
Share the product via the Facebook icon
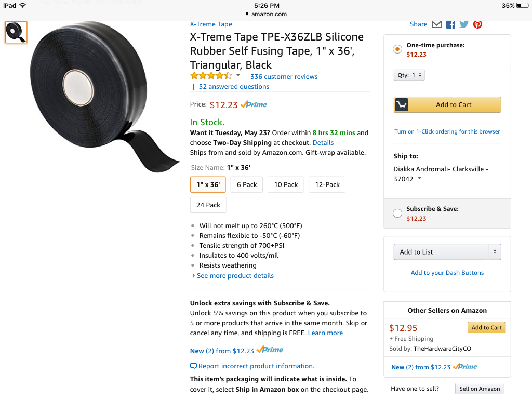450,24
